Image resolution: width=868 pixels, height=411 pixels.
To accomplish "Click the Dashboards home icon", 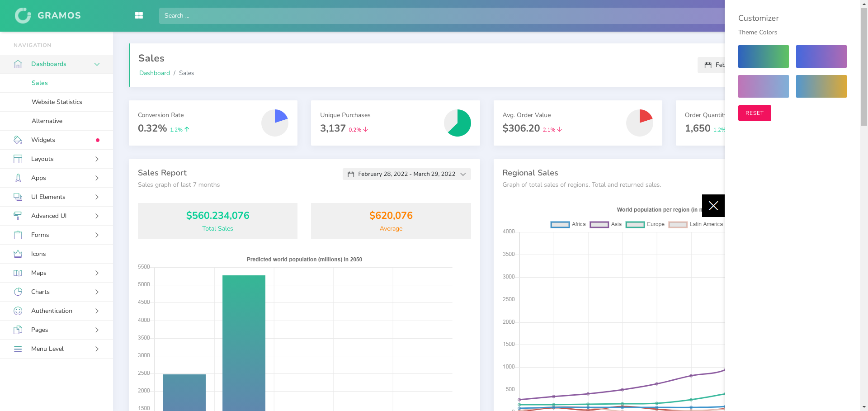I will (18, 64).
